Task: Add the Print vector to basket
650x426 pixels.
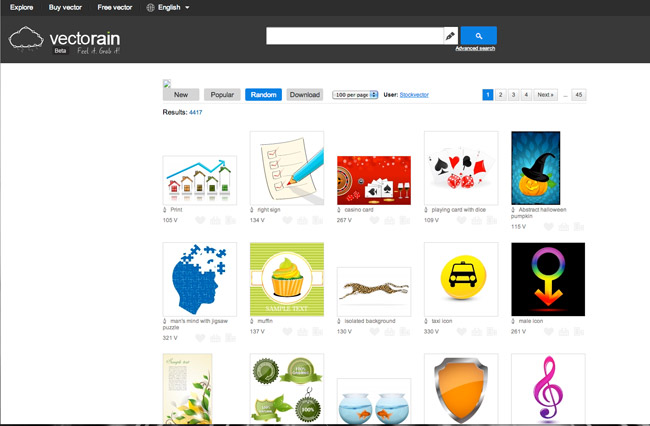Action: click(x=215, y=220)
